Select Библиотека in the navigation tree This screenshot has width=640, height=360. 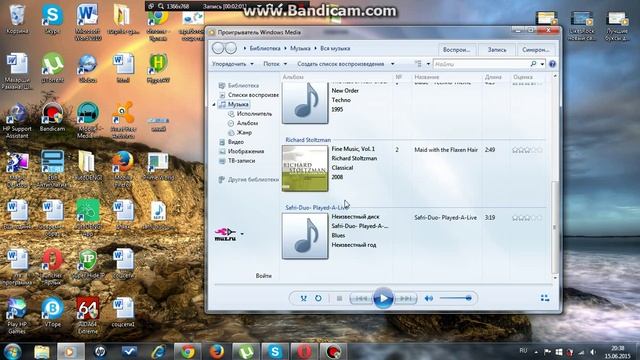coord(243,85)
